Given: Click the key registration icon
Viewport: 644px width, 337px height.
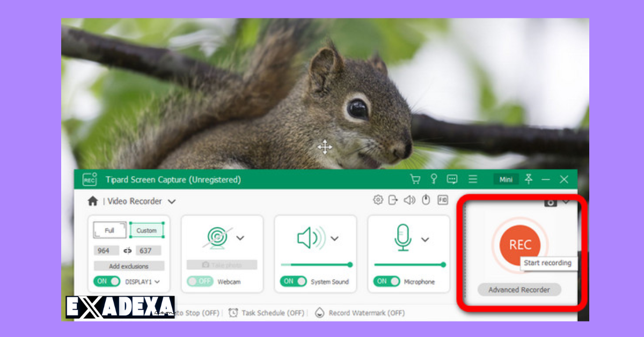Looking at the screenshot, I should point(434,179).
